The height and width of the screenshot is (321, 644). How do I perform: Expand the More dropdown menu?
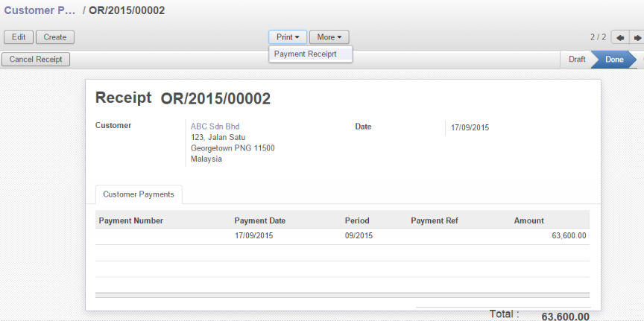click(x=329, y=37)
